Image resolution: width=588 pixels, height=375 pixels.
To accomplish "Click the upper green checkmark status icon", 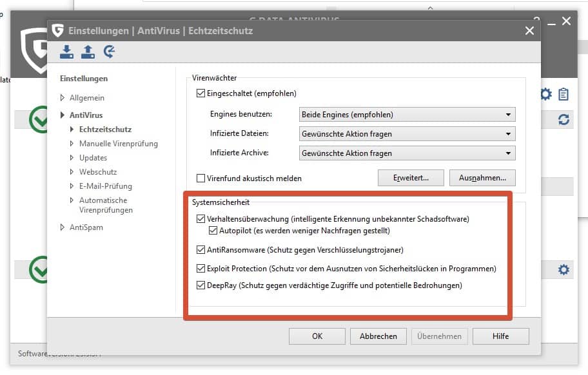I will [39, 119].
